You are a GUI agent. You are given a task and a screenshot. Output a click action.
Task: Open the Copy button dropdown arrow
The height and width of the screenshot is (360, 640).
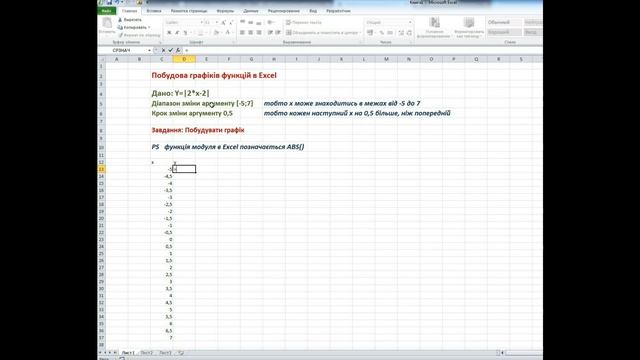coord(149,27)
